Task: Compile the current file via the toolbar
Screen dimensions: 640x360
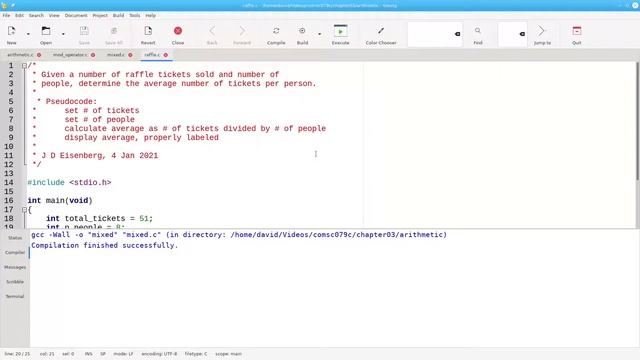Action: (276, 31)
